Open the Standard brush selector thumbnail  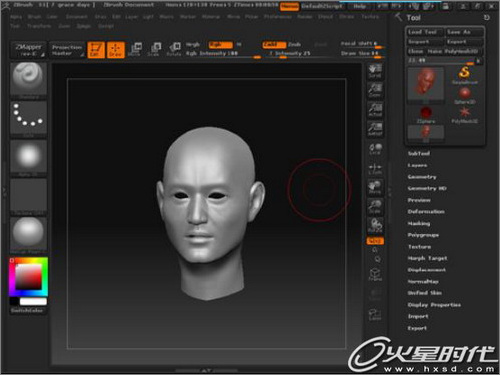(28, 80)
